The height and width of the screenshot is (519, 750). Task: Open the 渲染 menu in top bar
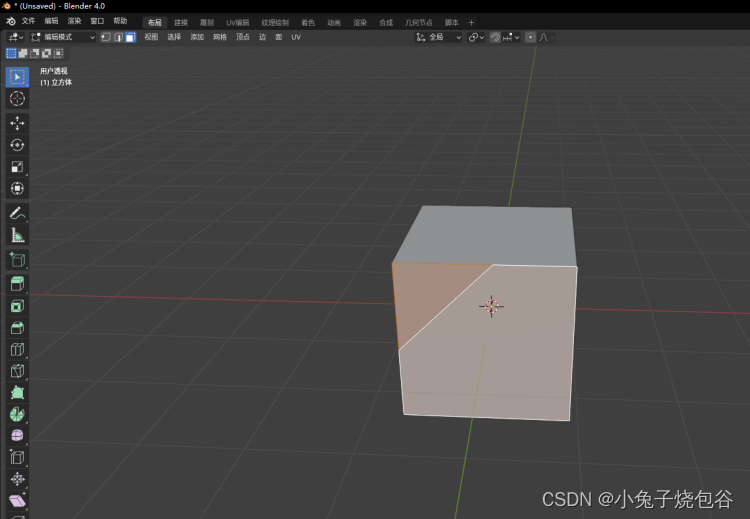(x=74, y=21)
